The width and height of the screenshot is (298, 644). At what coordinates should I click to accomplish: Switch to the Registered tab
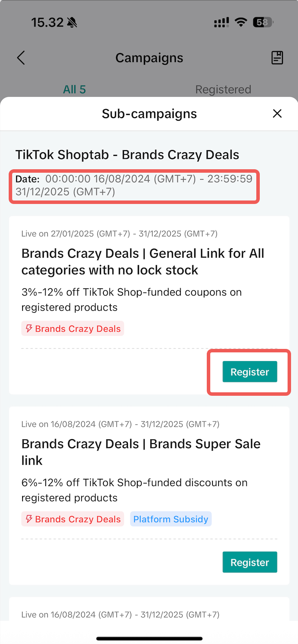223,89
